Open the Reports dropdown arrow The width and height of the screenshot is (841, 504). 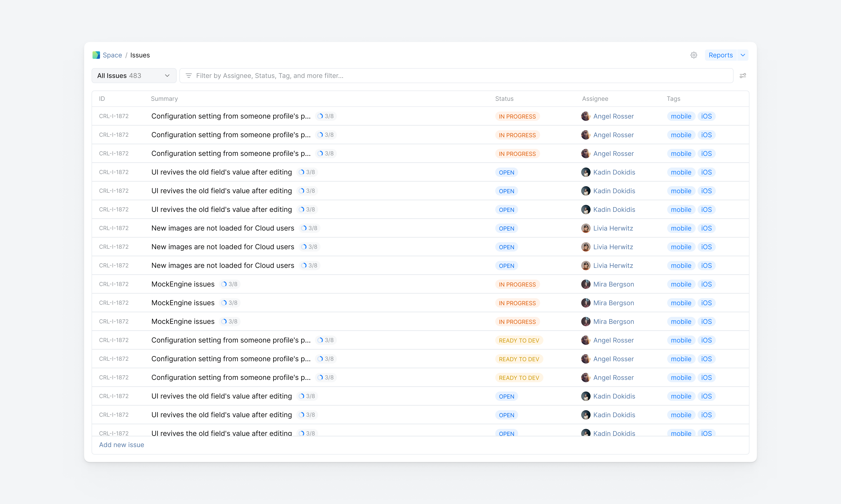743,55
